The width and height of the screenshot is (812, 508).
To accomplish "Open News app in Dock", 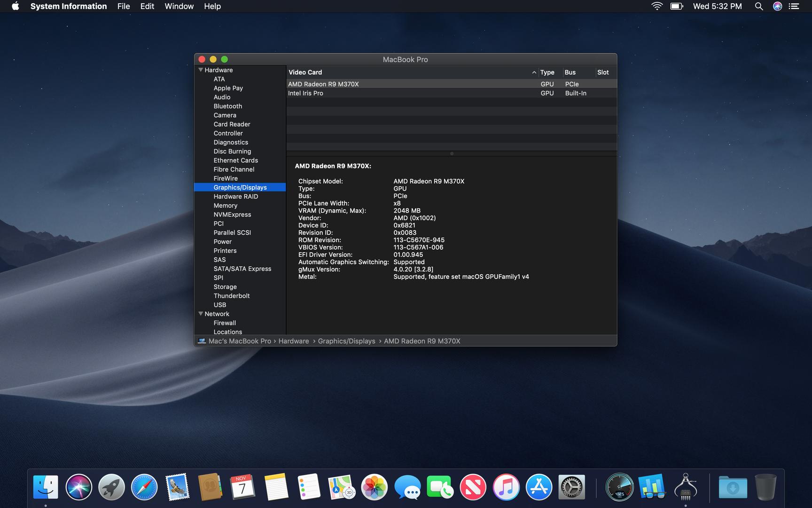I will point(473,487).
